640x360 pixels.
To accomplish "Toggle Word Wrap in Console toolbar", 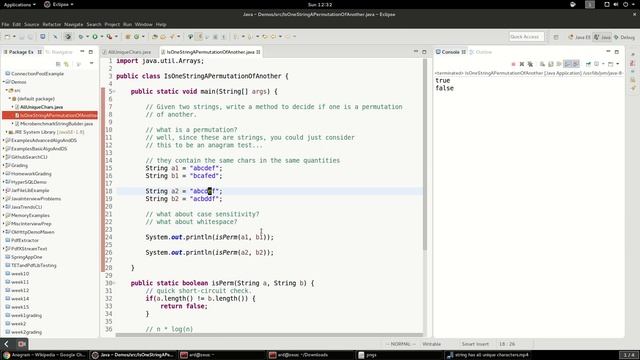I will [x=559, y=64].
